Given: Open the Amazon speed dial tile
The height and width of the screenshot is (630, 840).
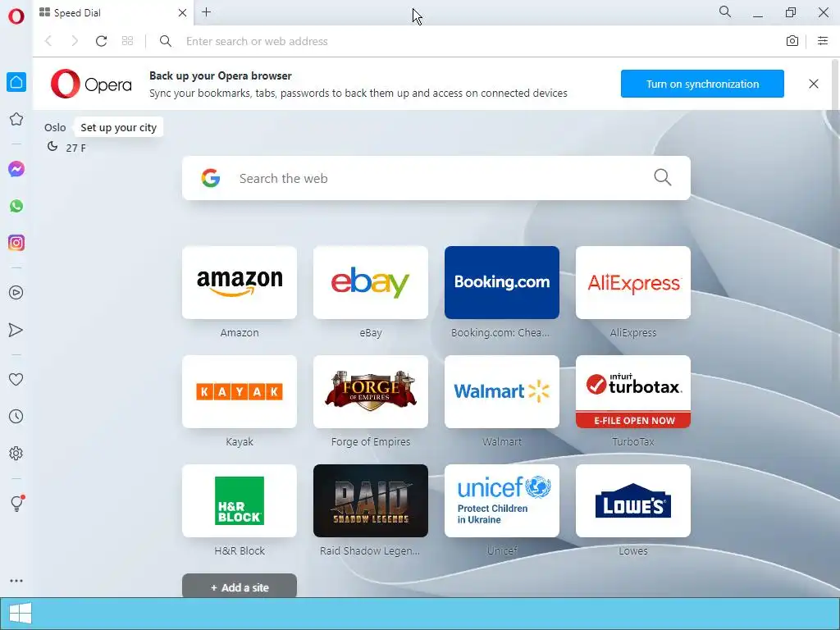Looking at the screenshot, I should click(240, 282).
